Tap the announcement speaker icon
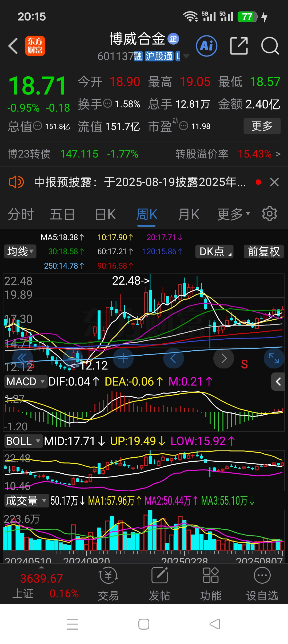 (16, 182)
